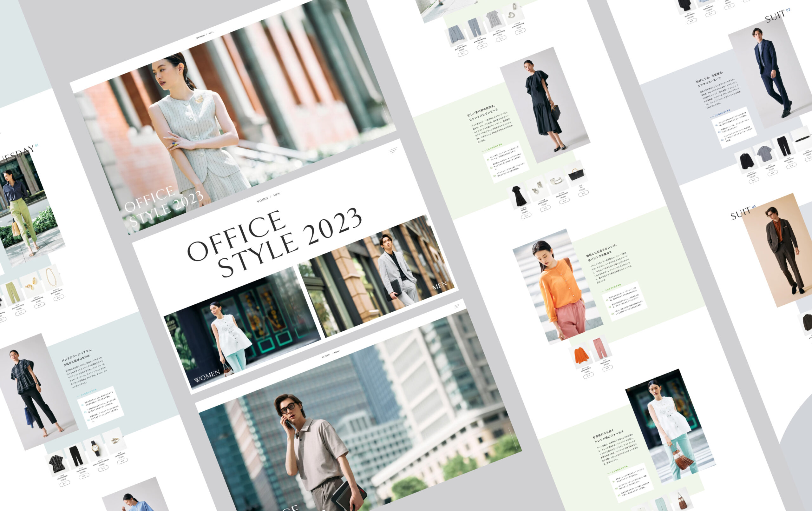Open the silver bangle product thumbnail

pos(557,181)
